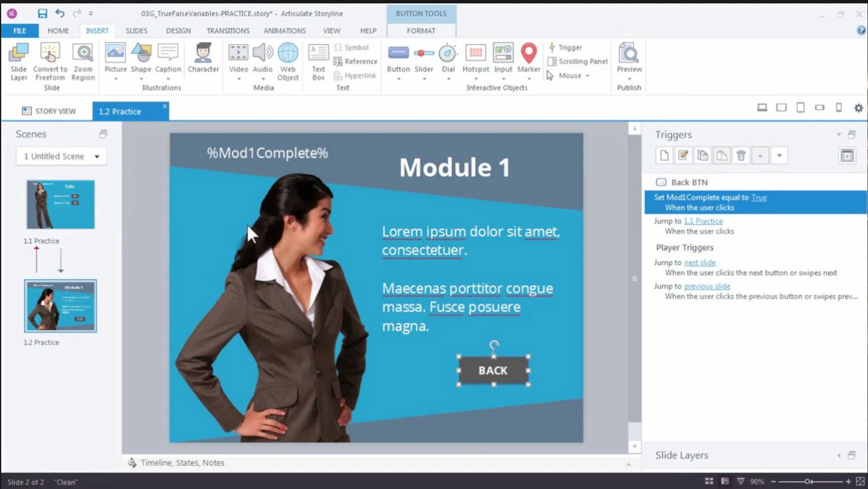The height and width of the screenshot is (489, 868).
Task: Open the Shape dropdown menu
Action: coord(141,79)
